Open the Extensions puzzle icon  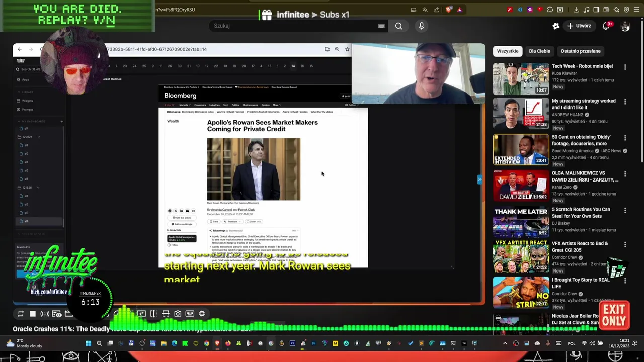click(550, 9)
